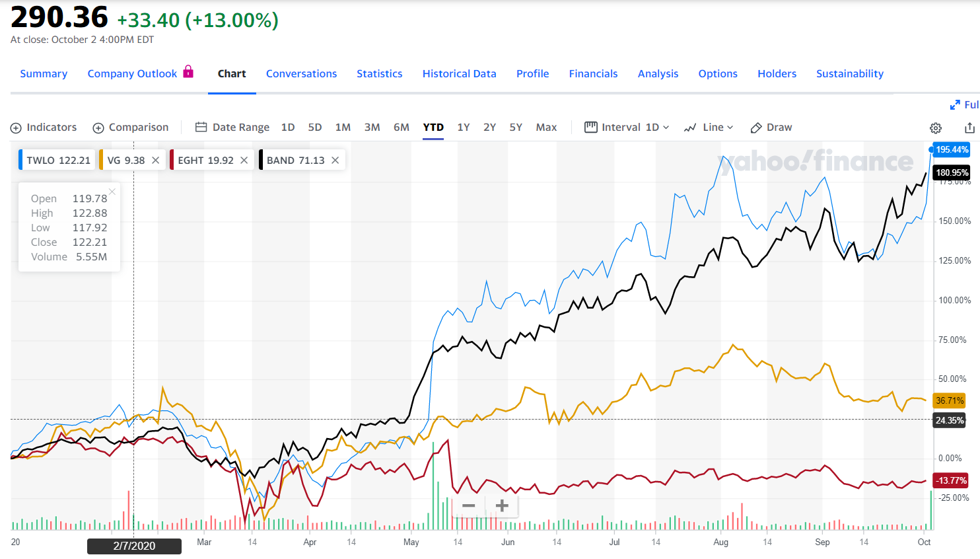Switch to the Historical Data tab
Image resolution: width=980 pixels, height=559 pixels.
pos(459,74)
